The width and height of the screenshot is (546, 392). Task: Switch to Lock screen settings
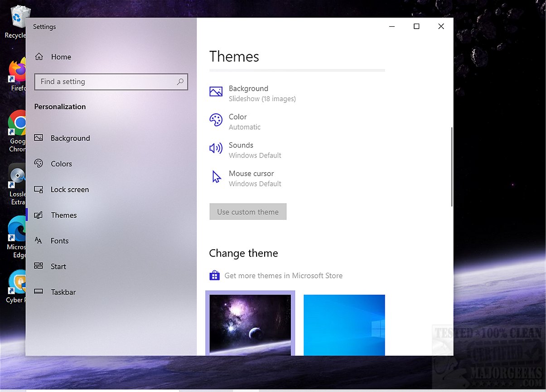pyautogui.click(x=70, y=189)
